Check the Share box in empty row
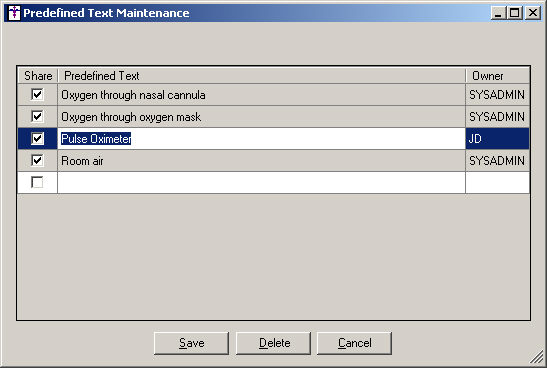This screenshot has height=368, width=547. click(x=37, y=182)
